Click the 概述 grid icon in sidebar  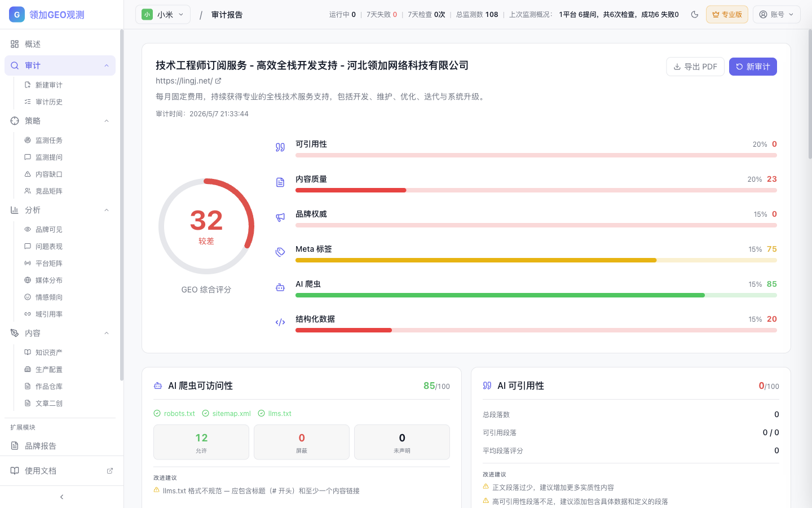[x=15, y=44]
